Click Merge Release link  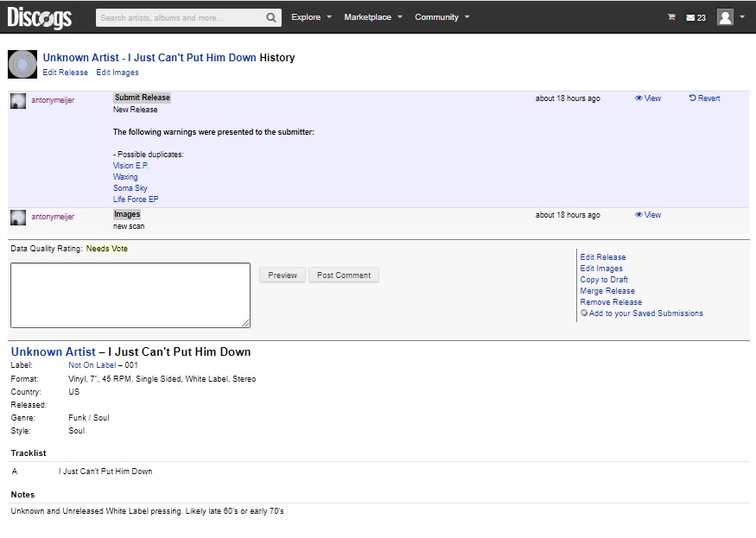click(607, 291)
